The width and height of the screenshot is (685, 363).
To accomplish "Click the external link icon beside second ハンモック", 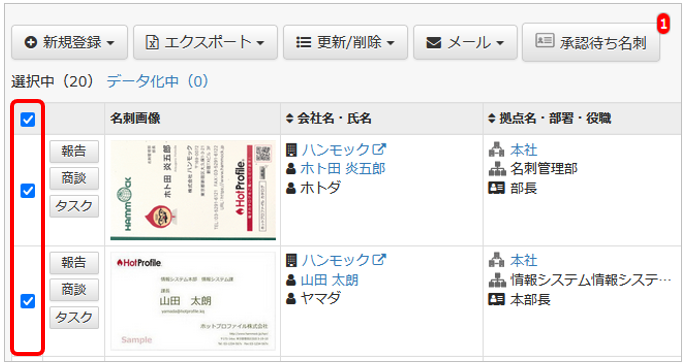I will click(x=379, y=260).
